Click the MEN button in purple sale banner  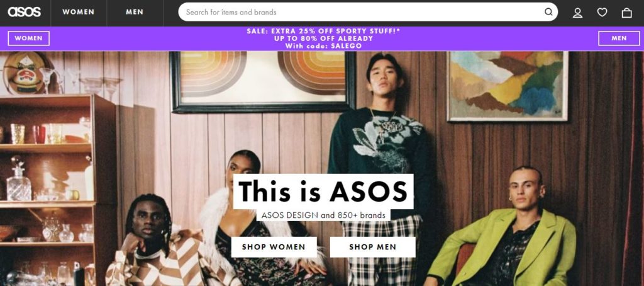coord(619,38)
